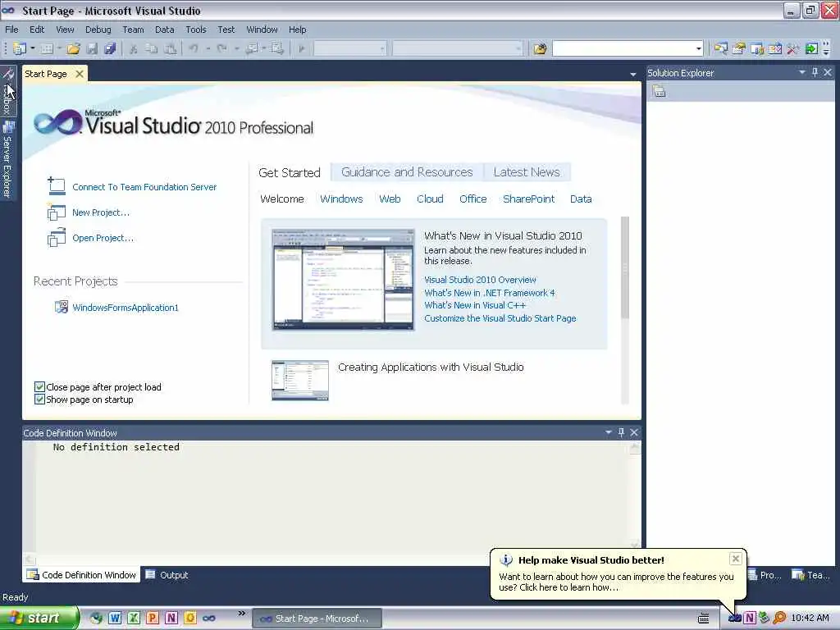
Task: Toggle Close page after project load checkbox
Action: pyautogui.click(x=39, y=387)
